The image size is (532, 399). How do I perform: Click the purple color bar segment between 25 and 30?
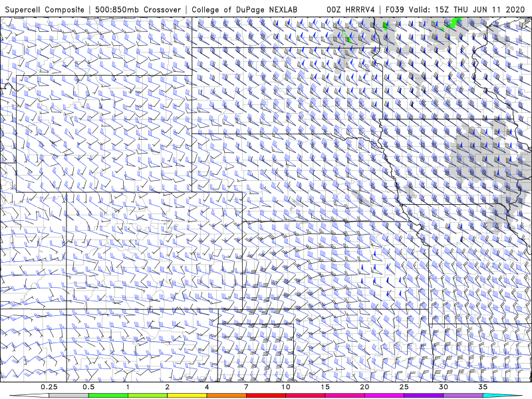coord(424,396)
